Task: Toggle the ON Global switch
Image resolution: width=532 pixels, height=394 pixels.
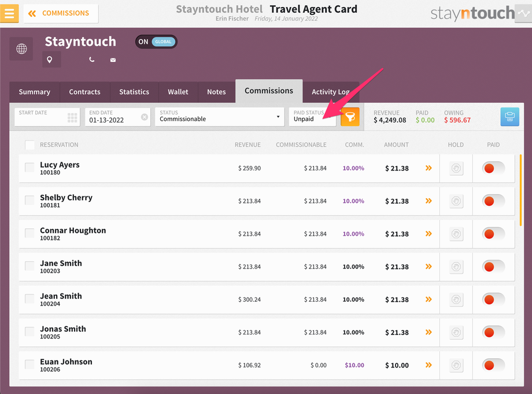Action: coord(156,42)
